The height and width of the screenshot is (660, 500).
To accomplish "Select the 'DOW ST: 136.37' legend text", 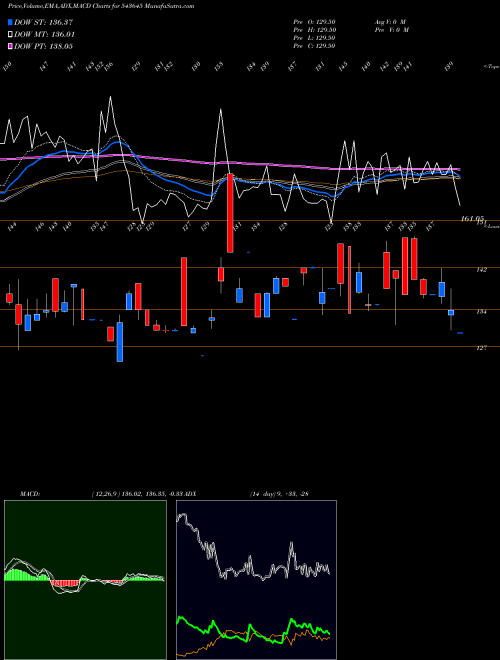I will point(44,22).
